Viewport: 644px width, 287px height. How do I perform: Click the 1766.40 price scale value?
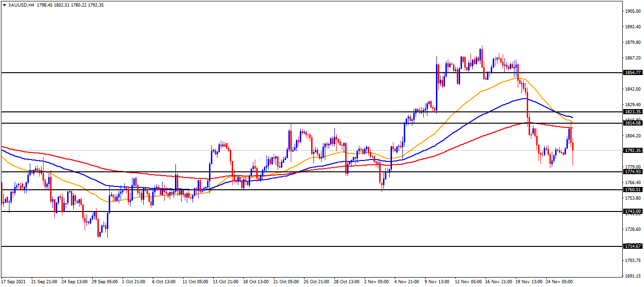pos(633,183)
